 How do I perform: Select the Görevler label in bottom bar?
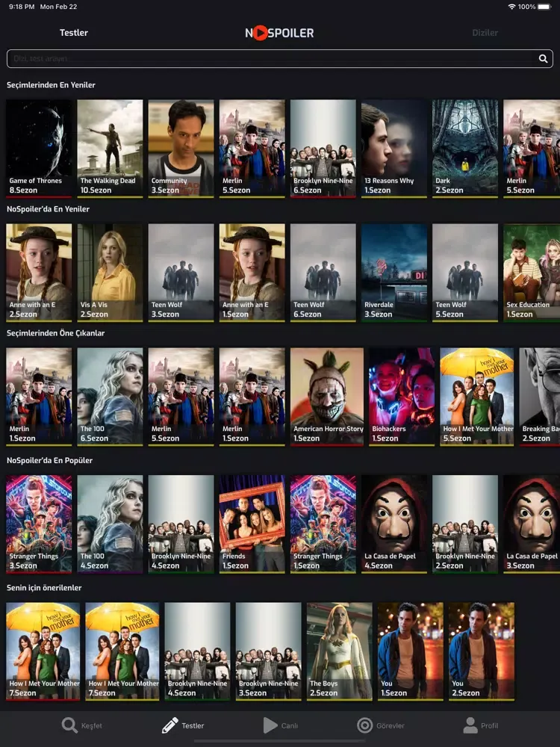point(391,725)
